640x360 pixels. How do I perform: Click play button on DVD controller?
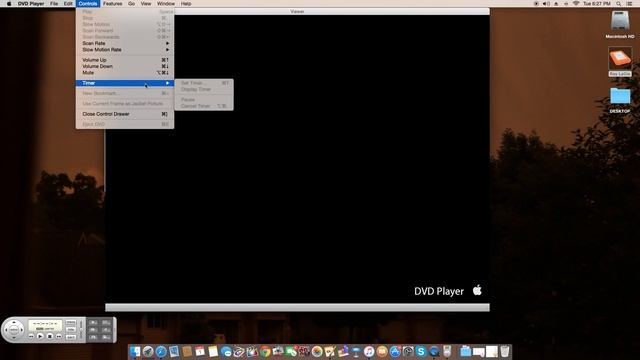40,336
